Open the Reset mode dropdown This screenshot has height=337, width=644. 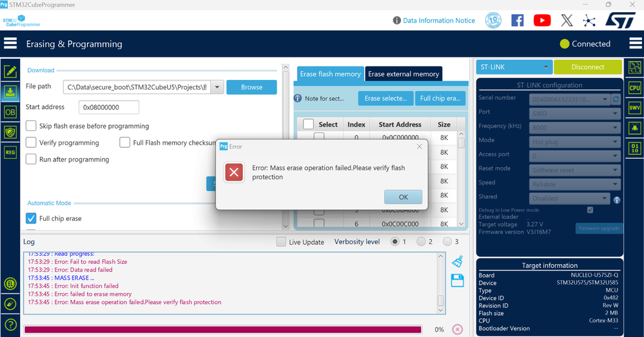[x=574, y=170]
